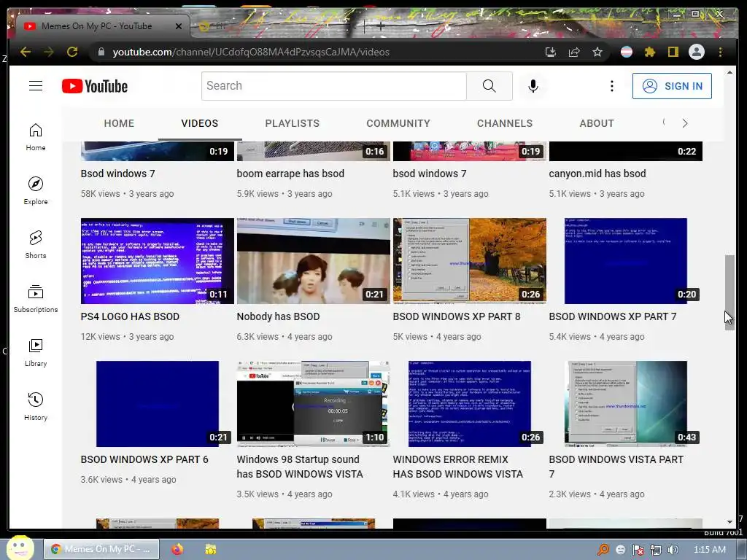Click the WINDOWS ERROR REMIX title link
This screenshot has height=560, width=747.
pos(458,467)
